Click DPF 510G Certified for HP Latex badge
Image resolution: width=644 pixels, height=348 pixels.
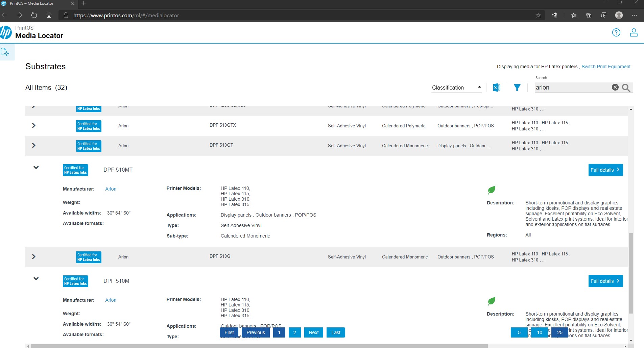(89, 257)
